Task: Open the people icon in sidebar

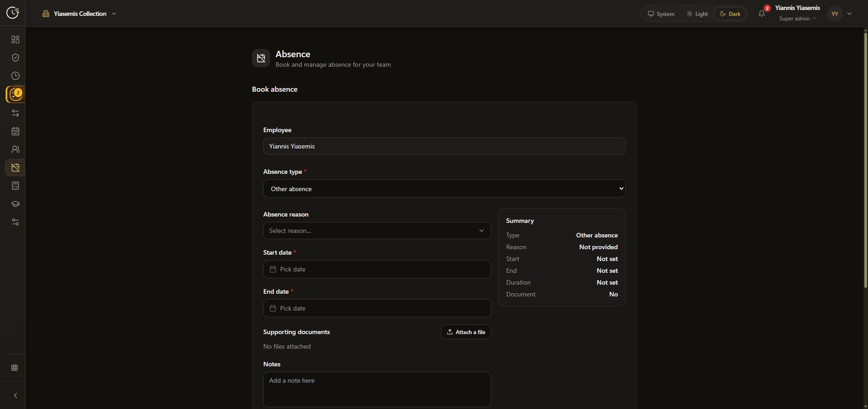Action: 15,149
